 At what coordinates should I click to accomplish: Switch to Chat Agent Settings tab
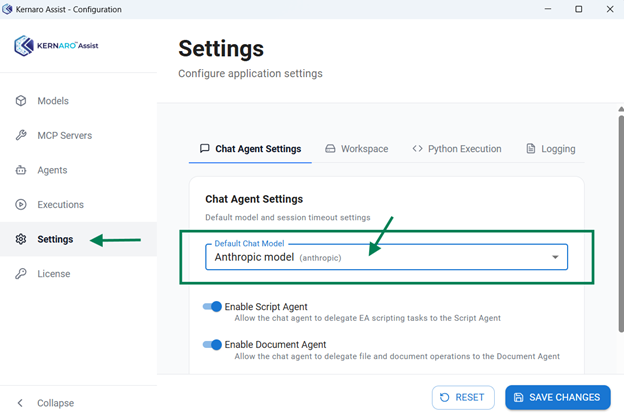(x=250, y=149)
